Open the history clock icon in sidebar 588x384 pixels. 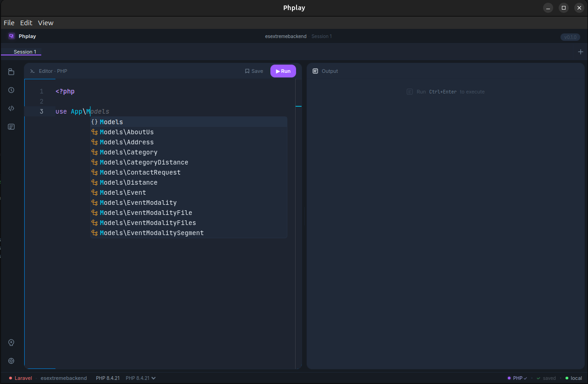tap(11, 90)
